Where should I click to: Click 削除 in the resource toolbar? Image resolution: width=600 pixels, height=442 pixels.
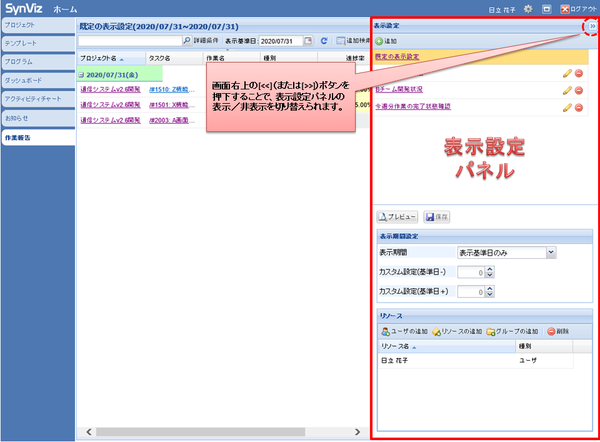click(558, 331)
